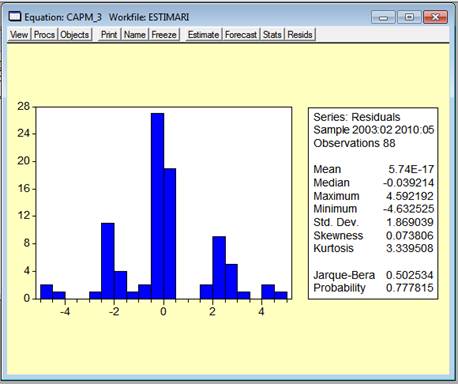Select the Skewness value 0.073806

(x=410, y=236)
